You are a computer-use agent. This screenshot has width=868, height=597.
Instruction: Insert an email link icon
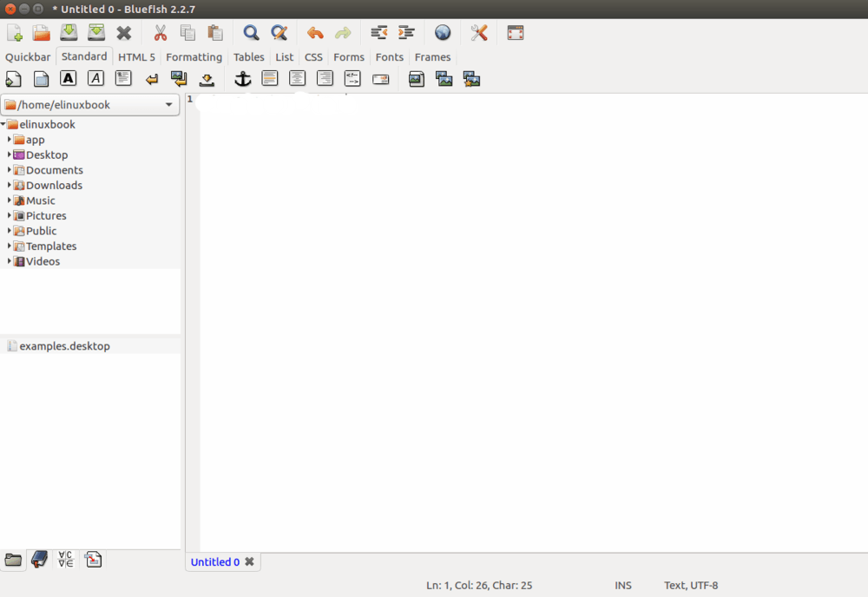380,80
